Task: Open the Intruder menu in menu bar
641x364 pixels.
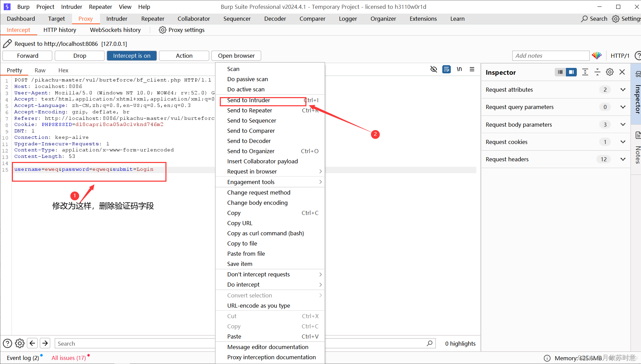Action: click(72, 7)
